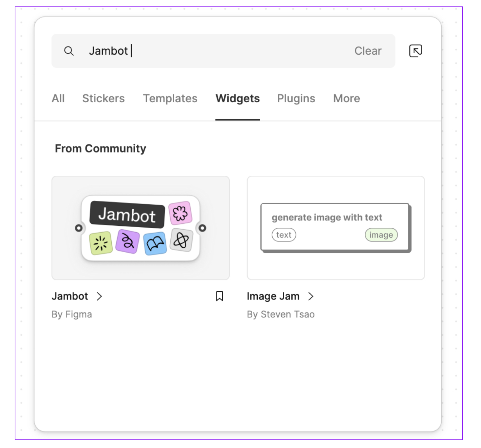
Task: Click the green burst icon on Jambot thumbnail
Action: [x=101, y=242]
